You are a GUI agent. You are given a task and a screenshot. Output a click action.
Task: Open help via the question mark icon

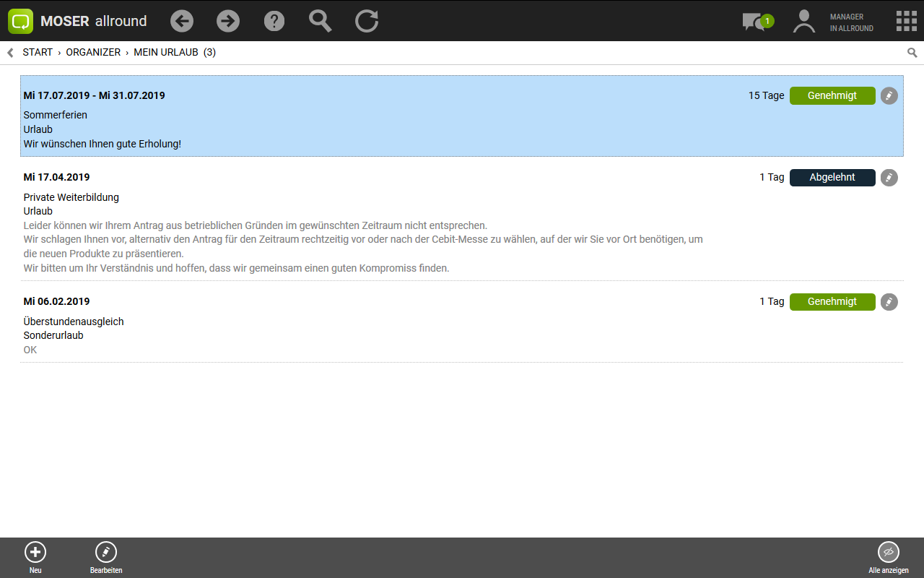pos(274,21)
